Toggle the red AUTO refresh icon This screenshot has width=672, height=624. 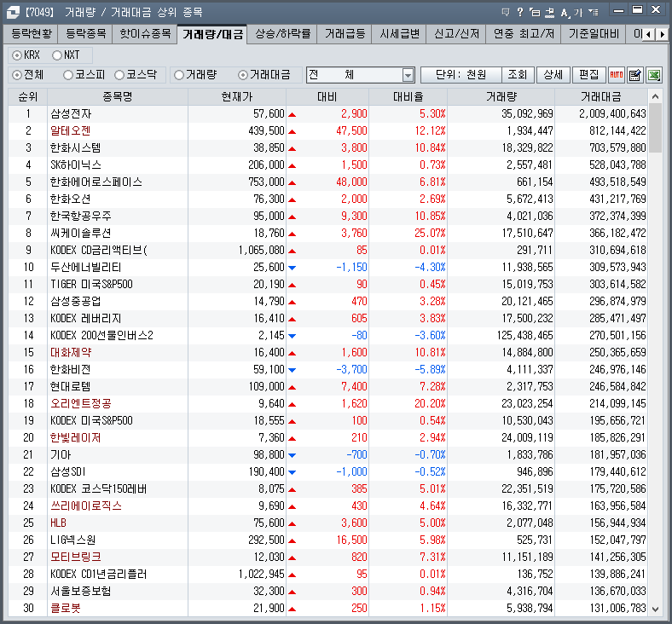617,75
